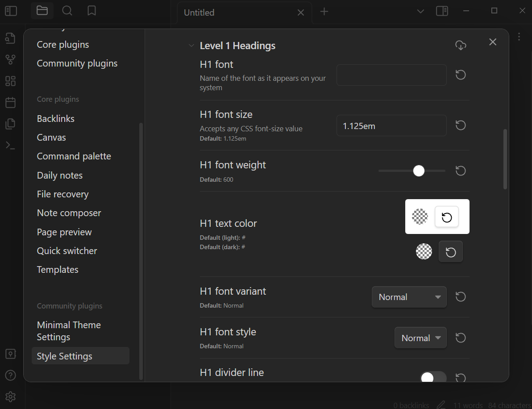The height and width of the screenshot is (409, 532).
Task: Close the Untitled tab
Action: tap(301, 13)
